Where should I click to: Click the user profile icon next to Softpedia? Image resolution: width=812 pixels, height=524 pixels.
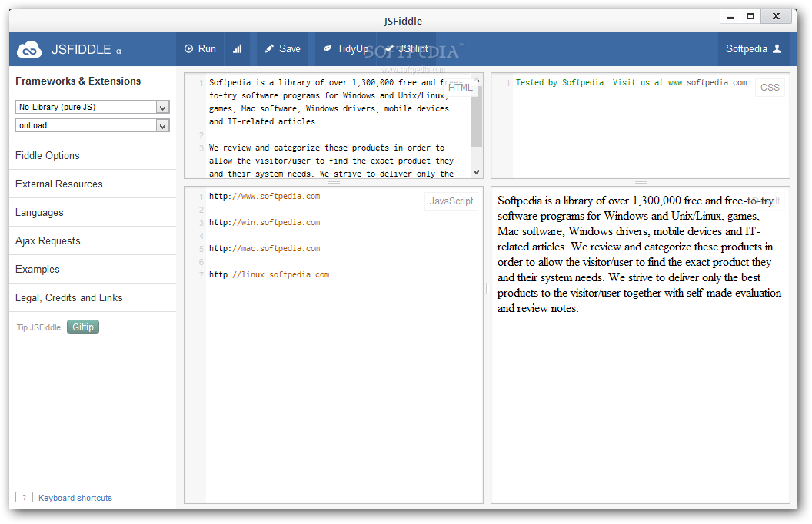point(777,48)
